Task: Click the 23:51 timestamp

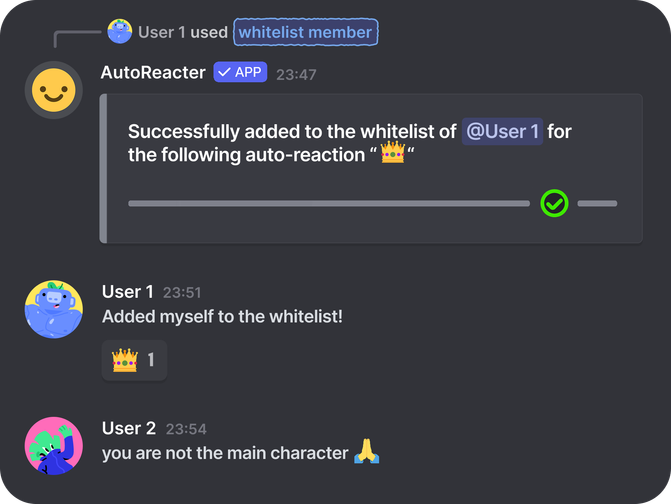Action: [182, 293]
